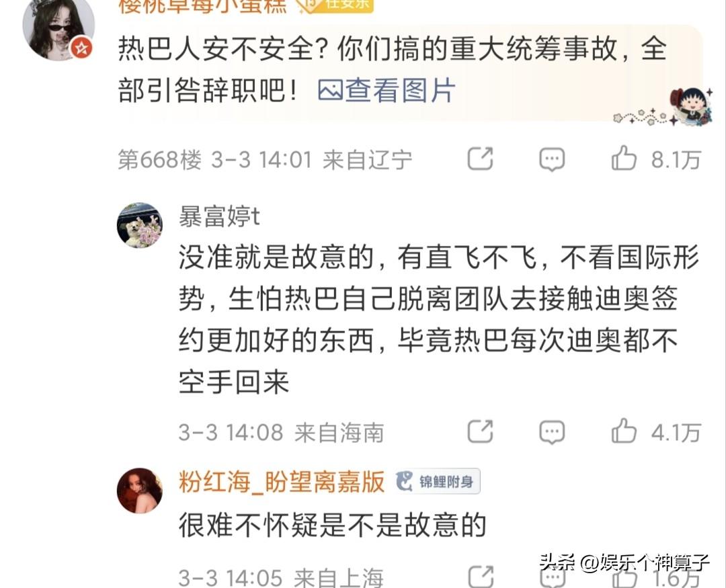
Task: Open 粉红海_盼望离嘉版's red avatar
Action: point(139,491)
